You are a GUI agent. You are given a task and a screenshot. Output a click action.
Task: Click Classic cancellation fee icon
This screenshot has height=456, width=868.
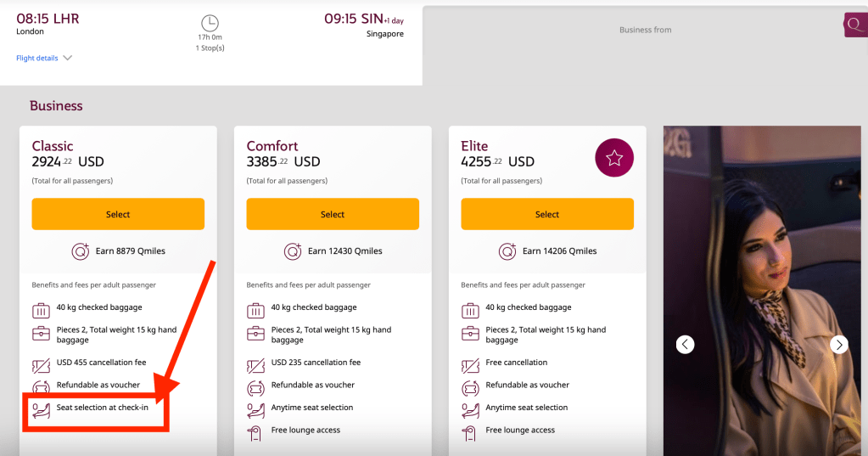pos(41,364)
